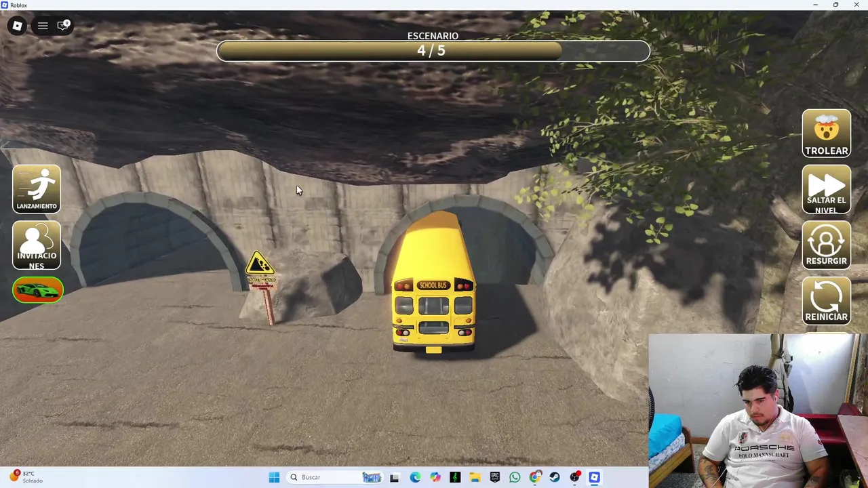Click the Roblox taskbar icon
This screenshot has width=868, height=488.
(x=595, y=477)
